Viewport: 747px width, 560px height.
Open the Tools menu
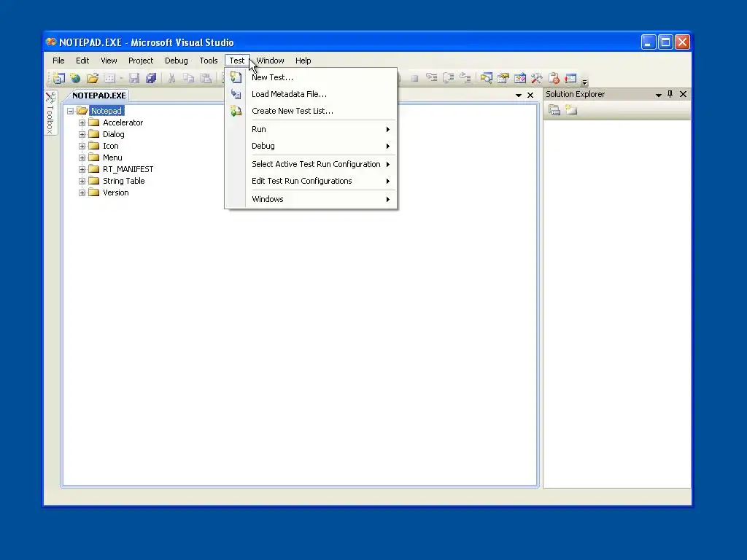(208, 61)
